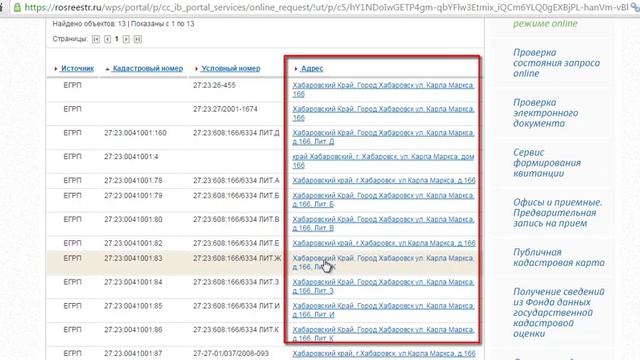Go to last results page icon

coord(138,39)
